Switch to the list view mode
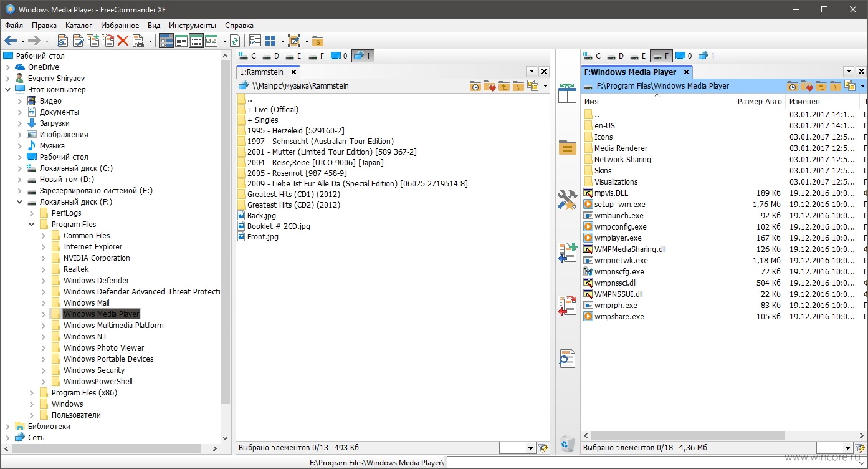868x469 pixels. [181, 41]
